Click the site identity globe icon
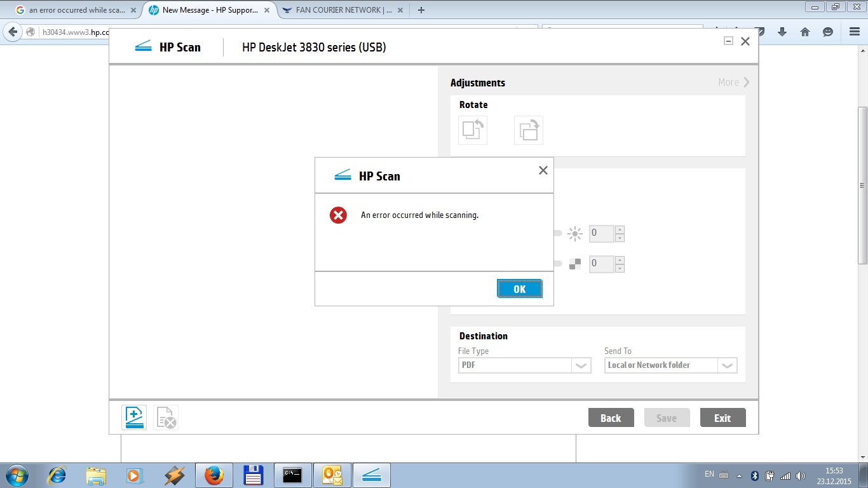The height and width of the screenshot is (488, 868). [x=31, y=32]
